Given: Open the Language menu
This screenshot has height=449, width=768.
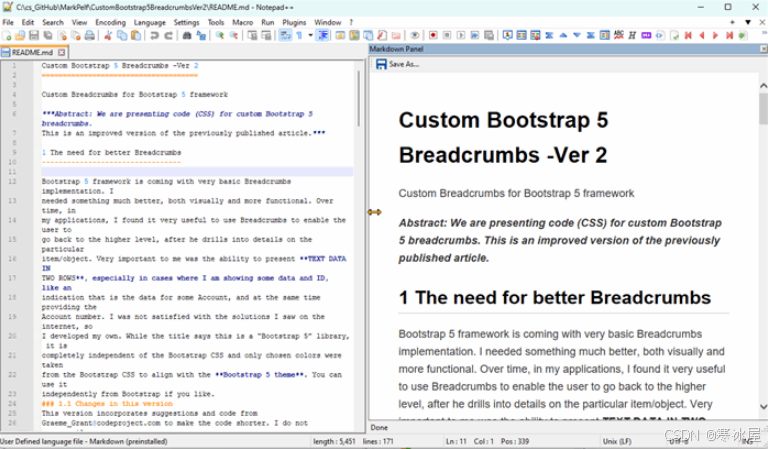Looking at the screenshot, I should [149, 23].
